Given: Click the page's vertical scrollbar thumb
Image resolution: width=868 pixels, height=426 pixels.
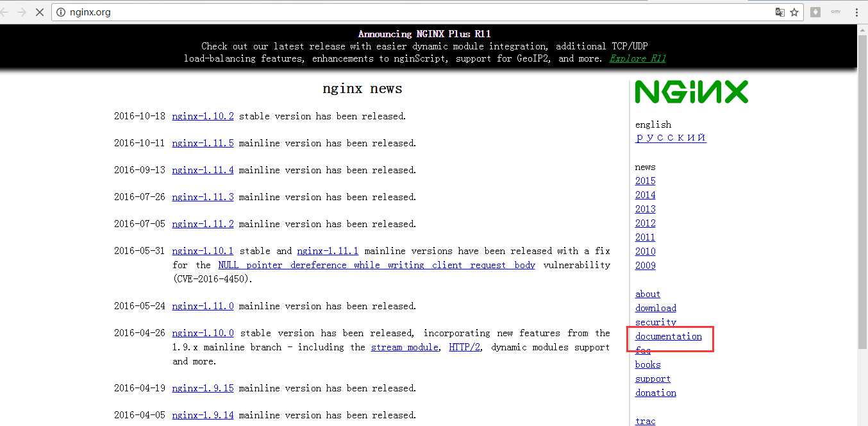Looking at the screenshot, I should (x=862, y=192).
